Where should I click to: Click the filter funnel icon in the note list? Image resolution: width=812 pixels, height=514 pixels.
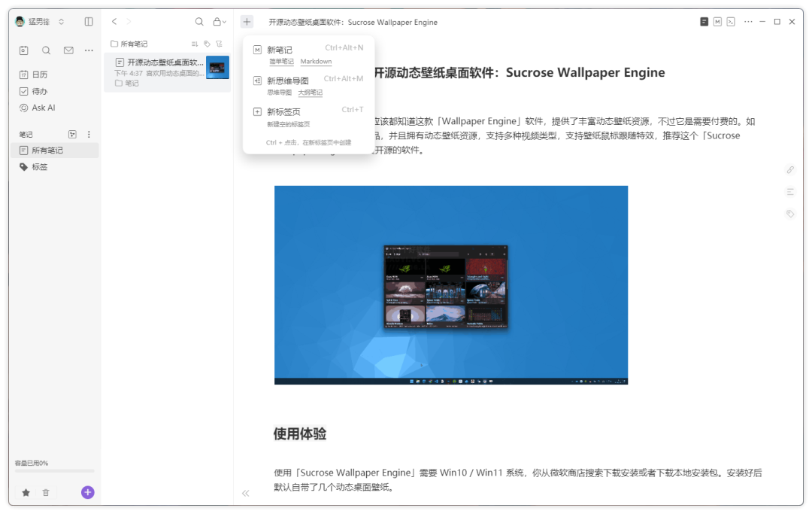click(x=219, y=44)
